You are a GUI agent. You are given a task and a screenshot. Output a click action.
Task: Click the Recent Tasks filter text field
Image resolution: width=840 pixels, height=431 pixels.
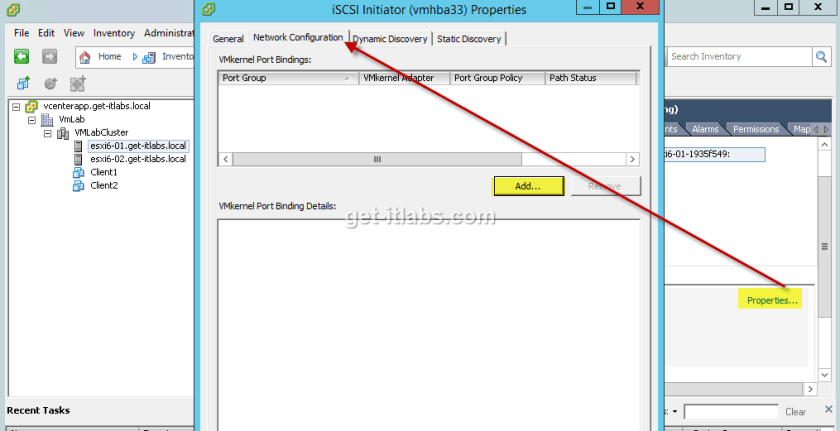[x=731, y=412]
